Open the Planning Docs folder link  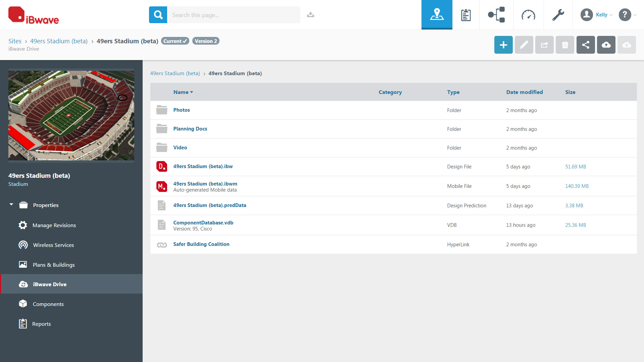[190, 128]
